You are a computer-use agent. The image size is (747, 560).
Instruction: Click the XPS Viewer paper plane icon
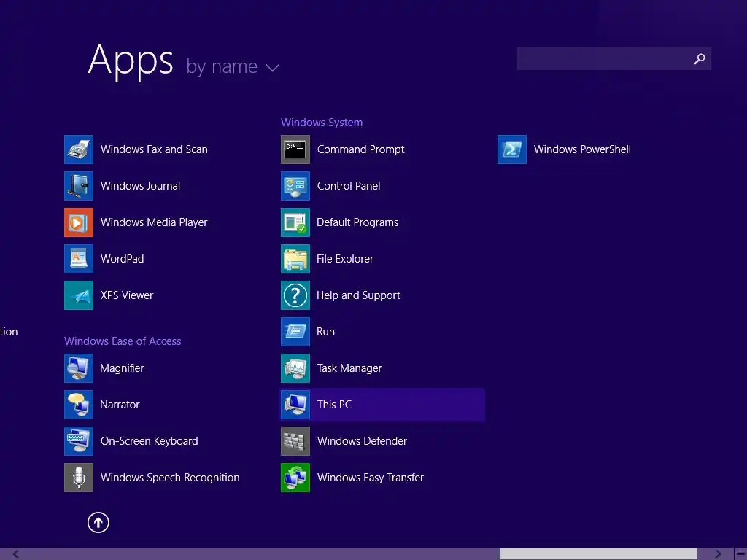pos(79,295)
